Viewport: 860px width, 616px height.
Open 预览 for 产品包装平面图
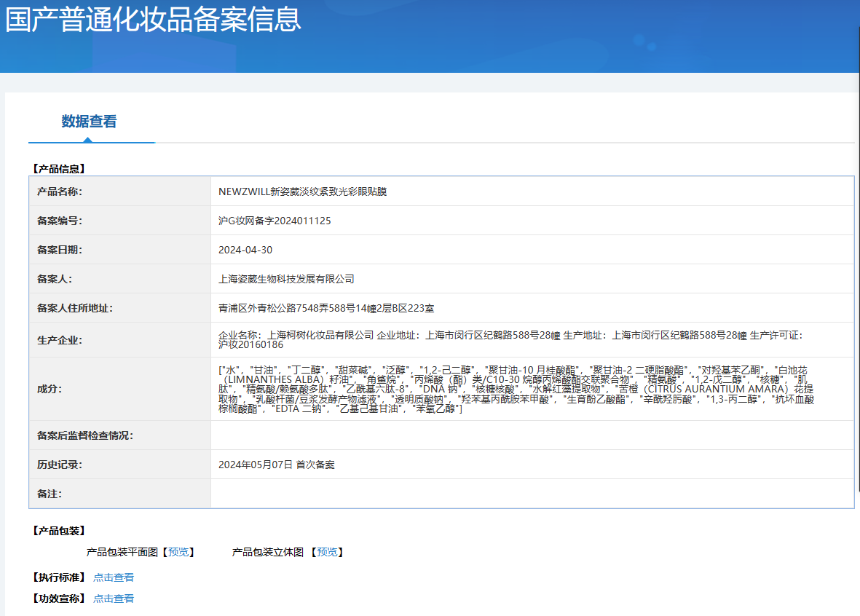pos(181,551)
